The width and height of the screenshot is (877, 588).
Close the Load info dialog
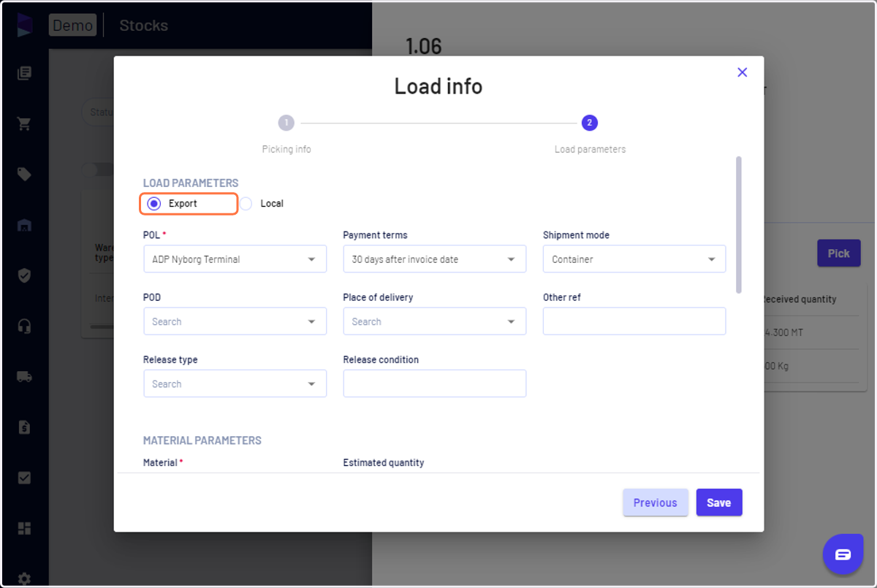point(742,72)
